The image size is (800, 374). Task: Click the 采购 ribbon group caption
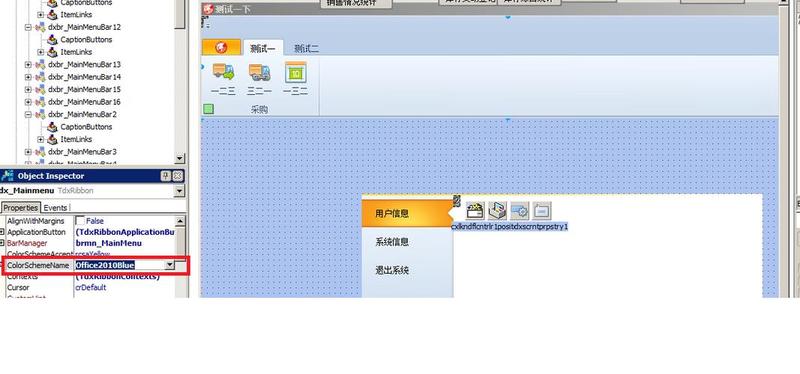click(259, 109)
